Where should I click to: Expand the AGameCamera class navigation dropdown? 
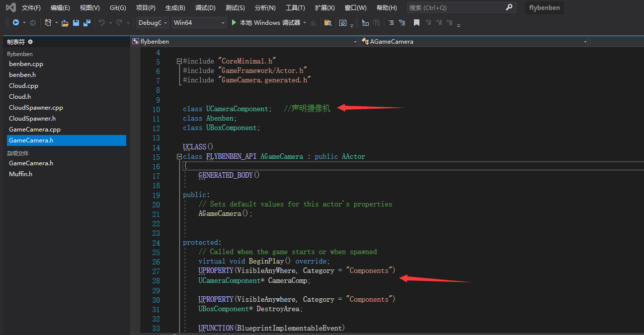tap(585, 42)
